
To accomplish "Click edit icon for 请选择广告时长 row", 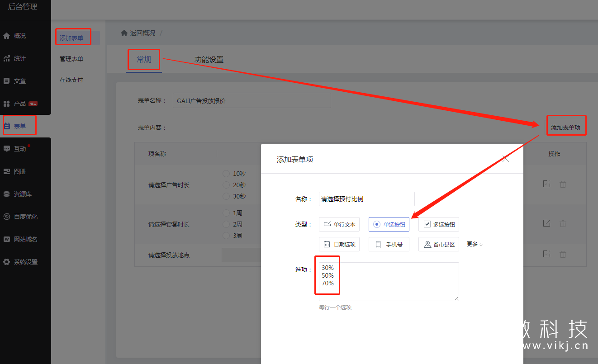I will point(546,184).
